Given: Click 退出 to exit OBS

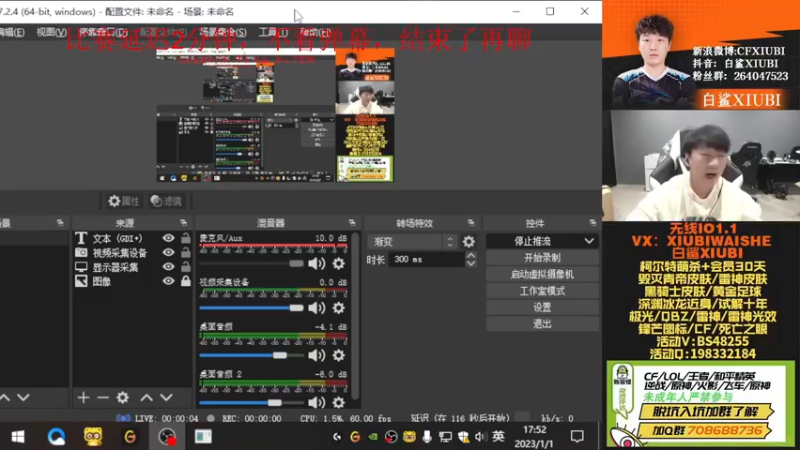Looking at the screenshot, I should [x=542, y=324].
